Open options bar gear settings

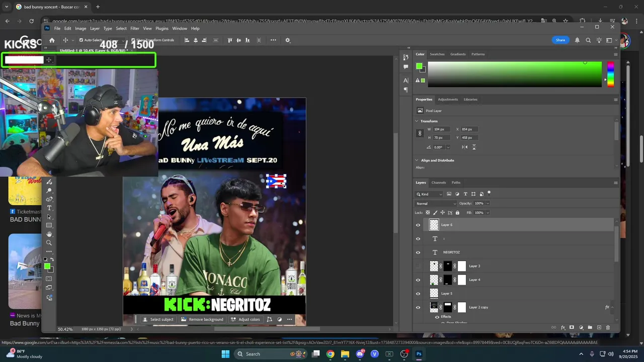[x=288, y=40]
